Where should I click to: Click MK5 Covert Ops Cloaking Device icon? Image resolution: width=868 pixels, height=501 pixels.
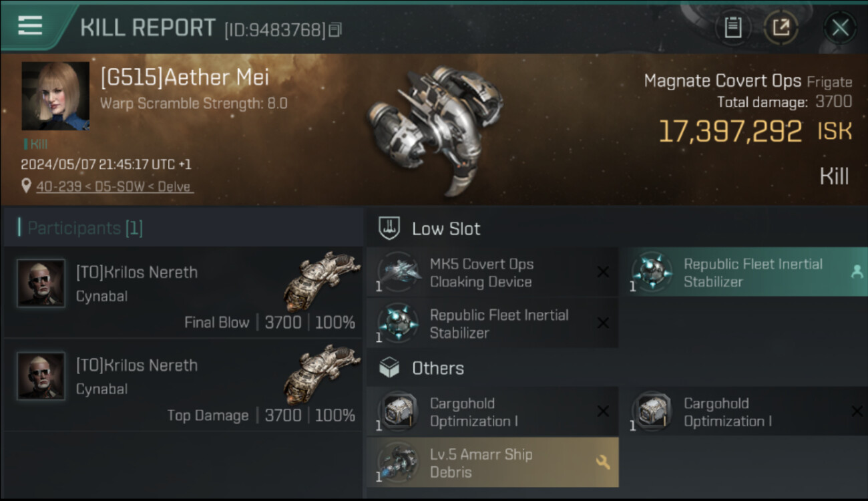pos(399,272)
